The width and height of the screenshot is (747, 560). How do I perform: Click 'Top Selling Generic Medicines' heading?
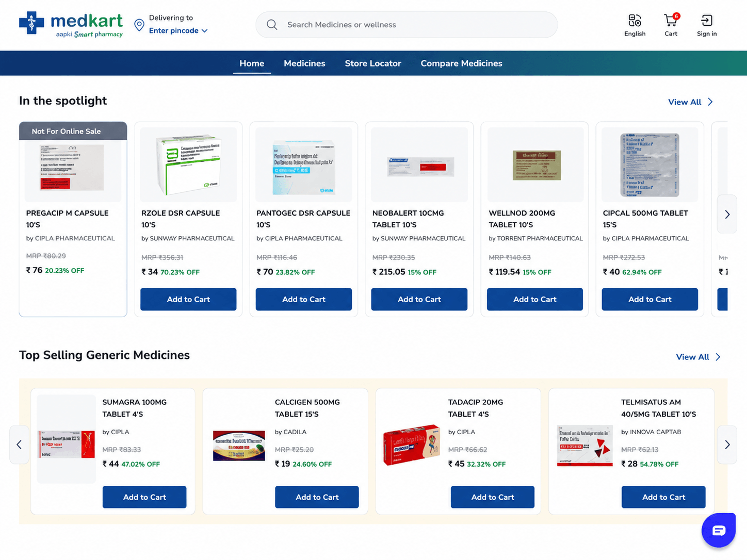point(104,355)
